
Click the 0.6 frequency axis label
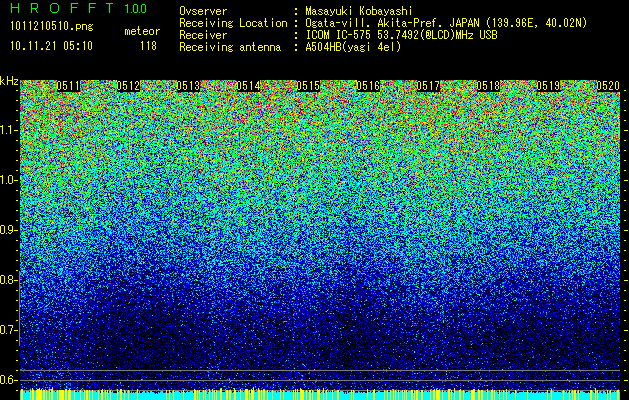(x=8, y=380)
